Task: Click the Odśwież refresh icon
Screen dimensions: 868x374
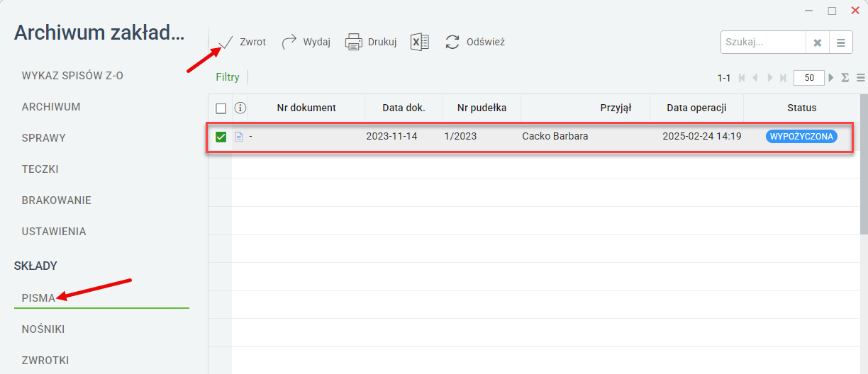Action: 452,42
